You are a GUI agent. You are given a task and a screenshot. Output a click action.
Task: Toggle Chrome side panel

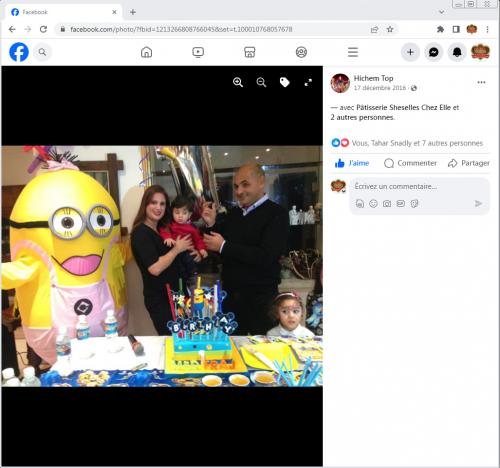pos(456,29)
